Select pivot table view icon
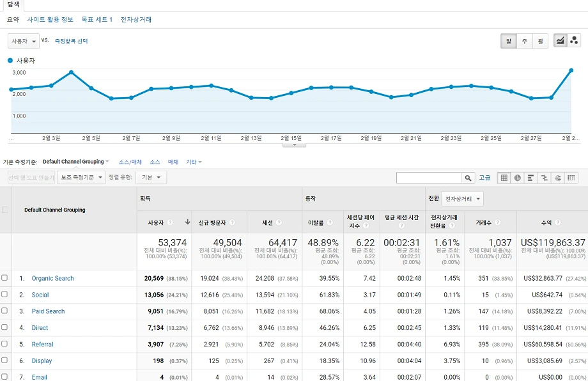 tap(571, 178)
